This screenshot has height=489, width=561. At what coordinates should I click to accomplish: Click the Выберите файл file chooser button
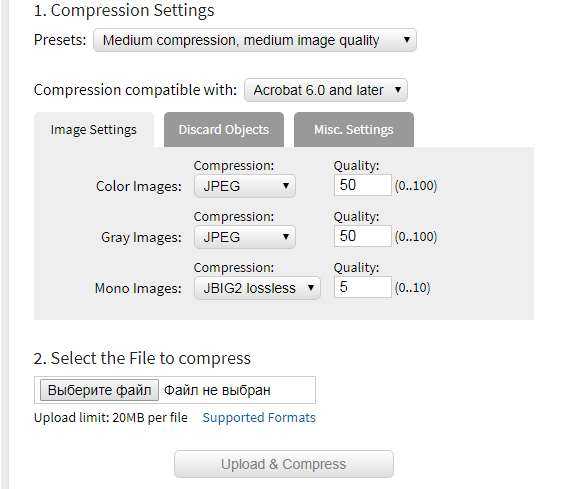(99, 390)
